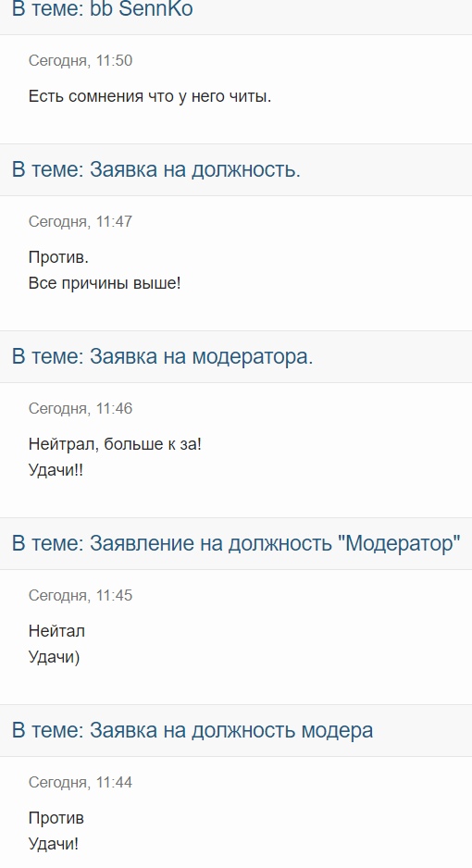Open the "Заявка на должность модера" topic link
This screenshot has width=472, height=868.
tap(231, 730)
